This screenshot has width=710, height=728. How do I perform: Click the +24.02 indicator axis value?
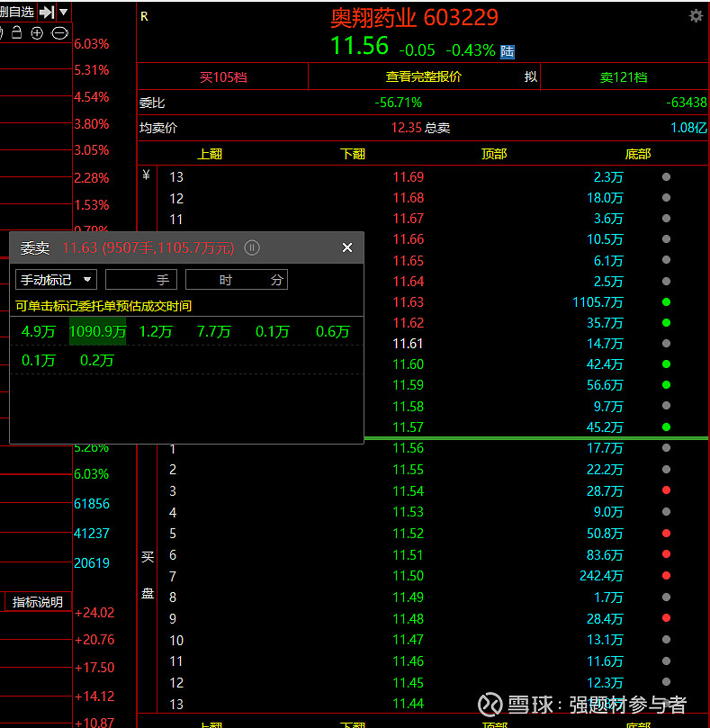(x=94, y=613)
